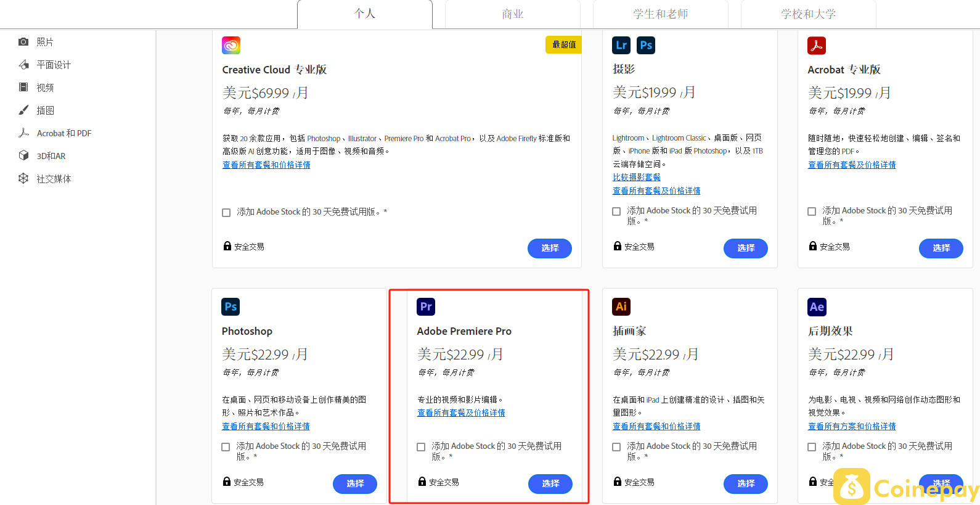This screenshot has height=505, width=980.
Task: Click the brush icon beside 插图
Action: pos(23,110)
